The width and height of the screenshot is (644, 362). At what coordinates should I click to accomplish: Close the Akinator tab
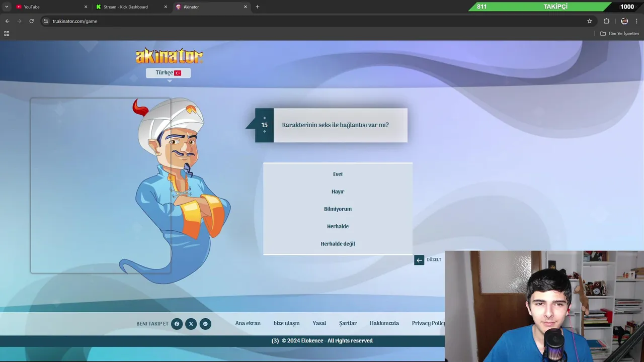[x=246, y=7]
